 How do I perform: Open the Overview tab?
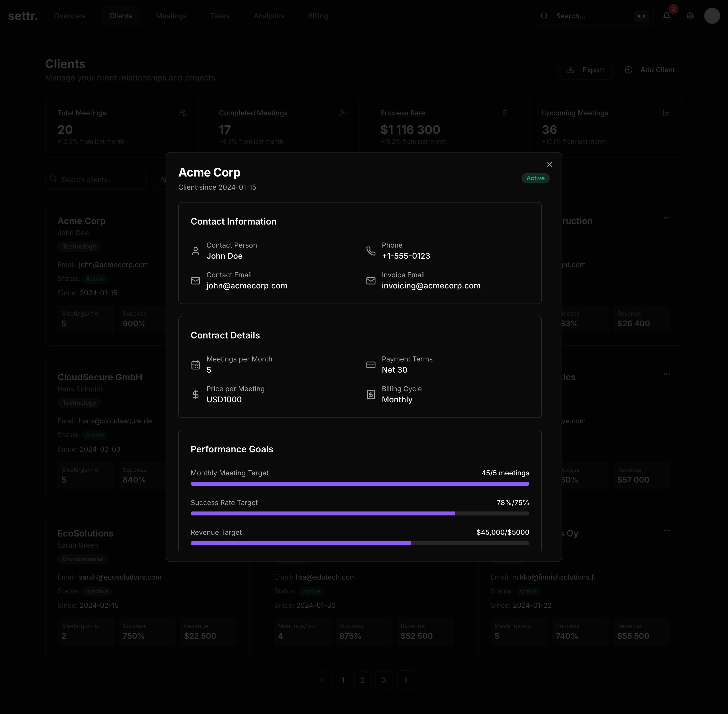click(70, 16)
